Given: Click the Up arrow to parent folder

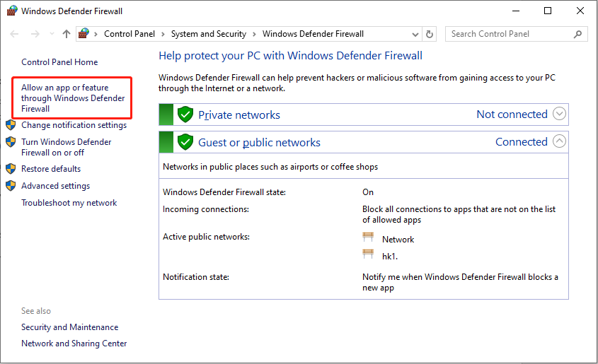Looking at the screenshot, I should coord(67,34).
